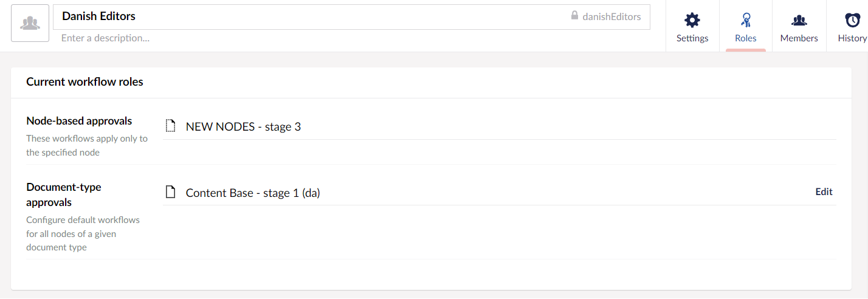The height and width of the screenshot is (299, 868).
Task: Click the dashed document icon for NEW NODES
Action: [171, 126]
